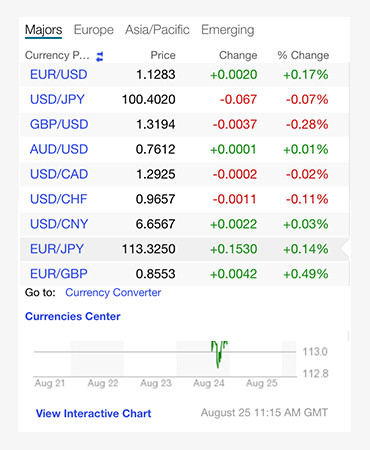
Task: Click the green EUR/JPY chart line
Action: 219,354
